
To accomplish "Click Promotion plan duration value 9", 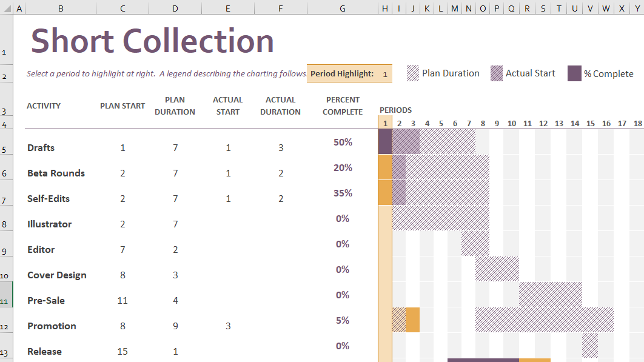I will tap(175, 326).
